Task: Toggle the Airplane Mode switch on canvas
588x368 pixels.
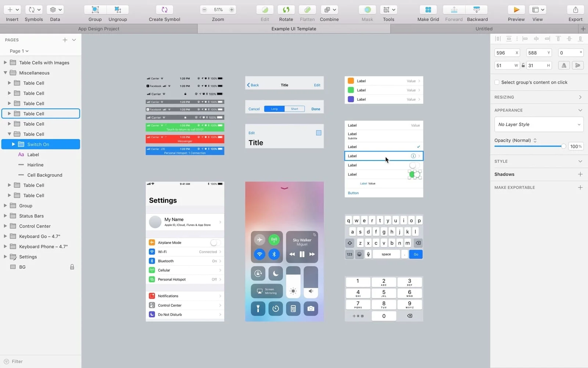Action: 215,243
